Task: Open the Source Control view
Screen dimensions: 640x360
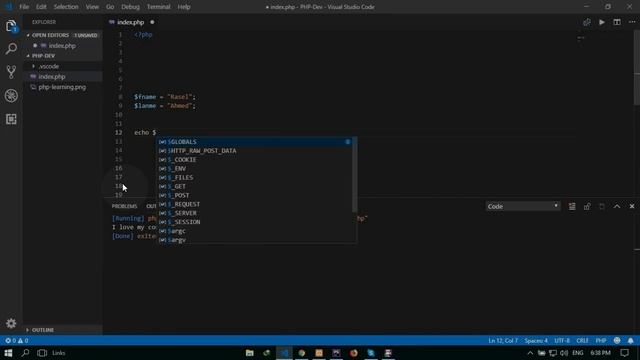Action: 11,72
